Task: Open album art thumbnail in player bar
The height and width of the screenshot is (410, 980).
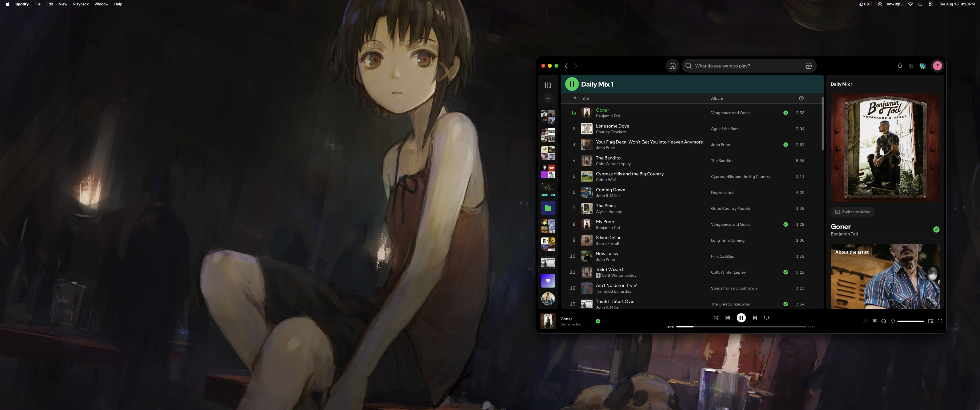Action: [x=548, y=321]
